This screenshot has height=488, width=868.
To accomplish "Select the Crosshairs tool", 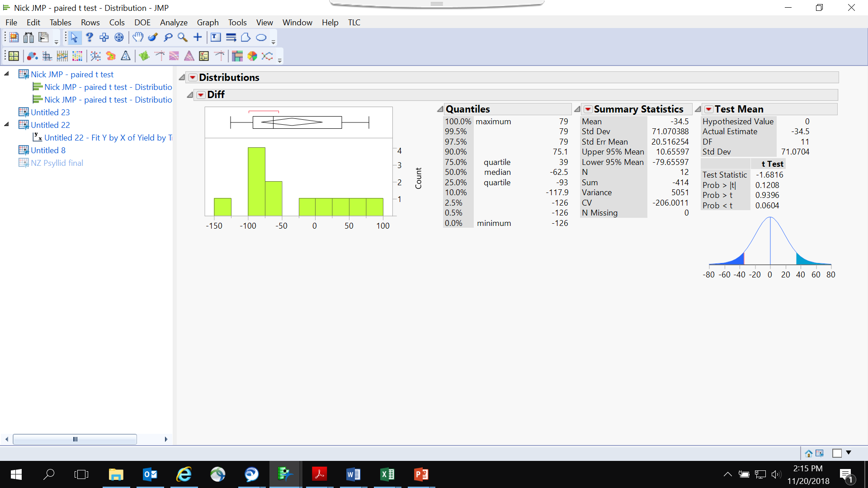I will click(x=198, y=38).
